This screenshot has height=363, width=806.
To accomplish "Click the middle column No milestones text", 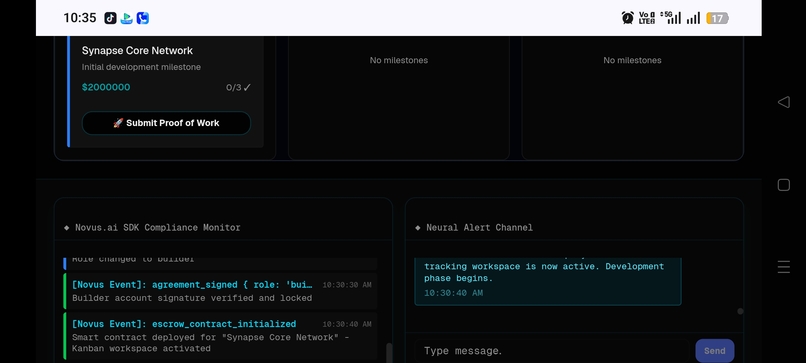I will click(399, 60).
